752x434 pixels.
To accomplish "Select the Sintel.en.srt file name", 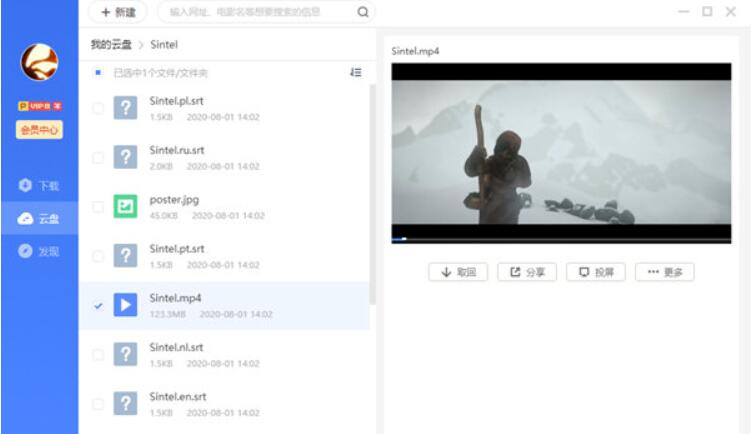I will pos(178,397).
